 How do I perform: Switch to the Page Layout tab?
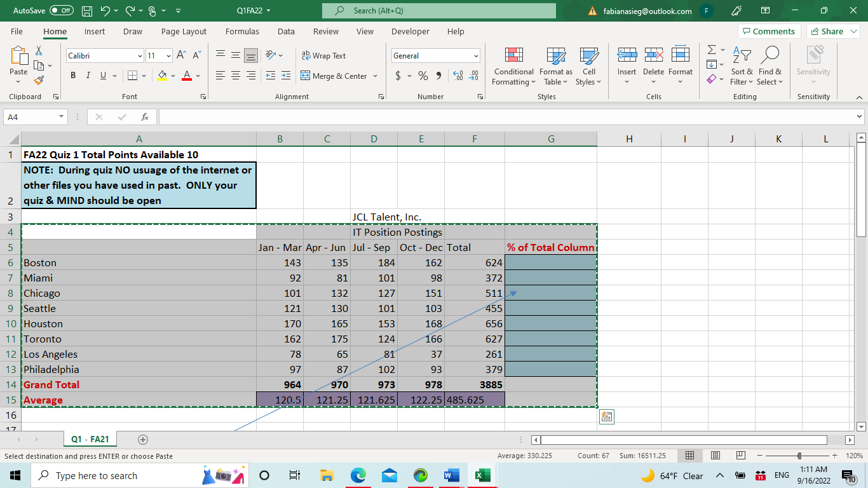point(184,31)
